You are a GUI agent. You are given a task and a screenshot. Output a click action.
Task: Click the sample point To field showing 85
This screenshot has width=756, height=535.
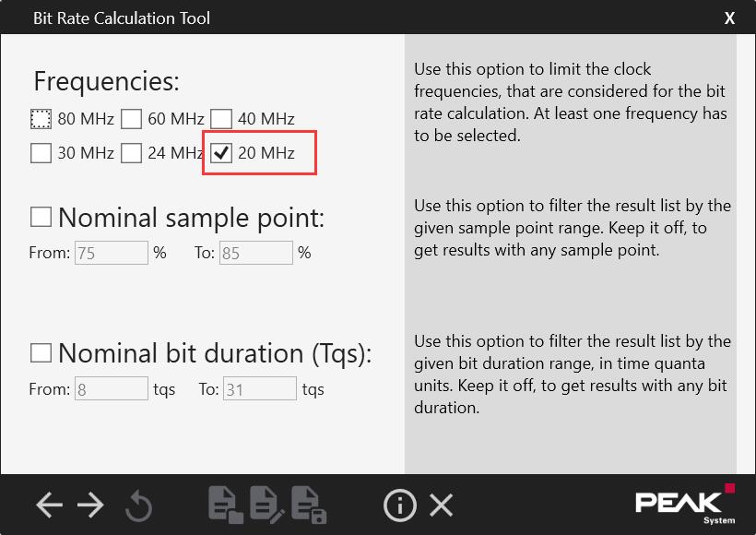[x=256, y=253]
